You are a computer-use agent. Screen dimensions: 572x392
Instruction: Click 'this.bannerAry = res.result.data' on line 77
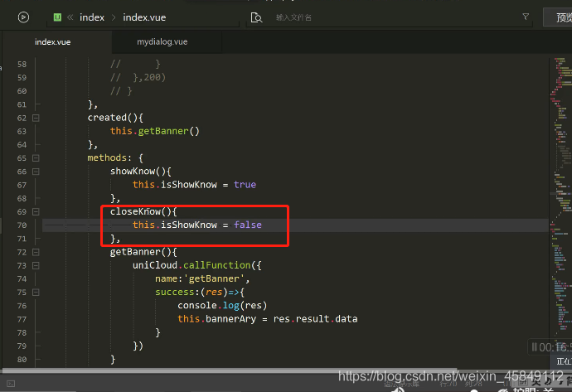pyautogui.click(x=268, y=319)
